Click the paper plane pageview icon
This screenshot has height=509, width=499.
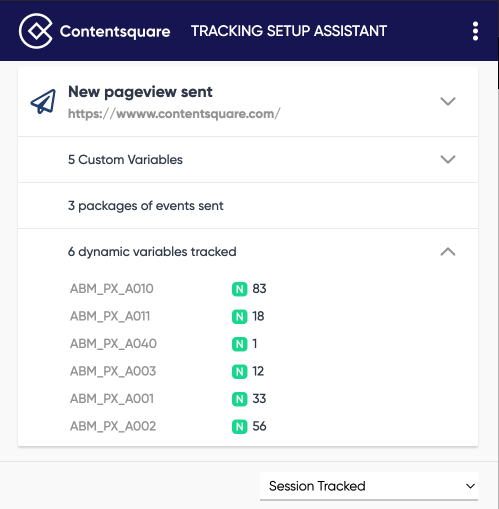[43, 101]
